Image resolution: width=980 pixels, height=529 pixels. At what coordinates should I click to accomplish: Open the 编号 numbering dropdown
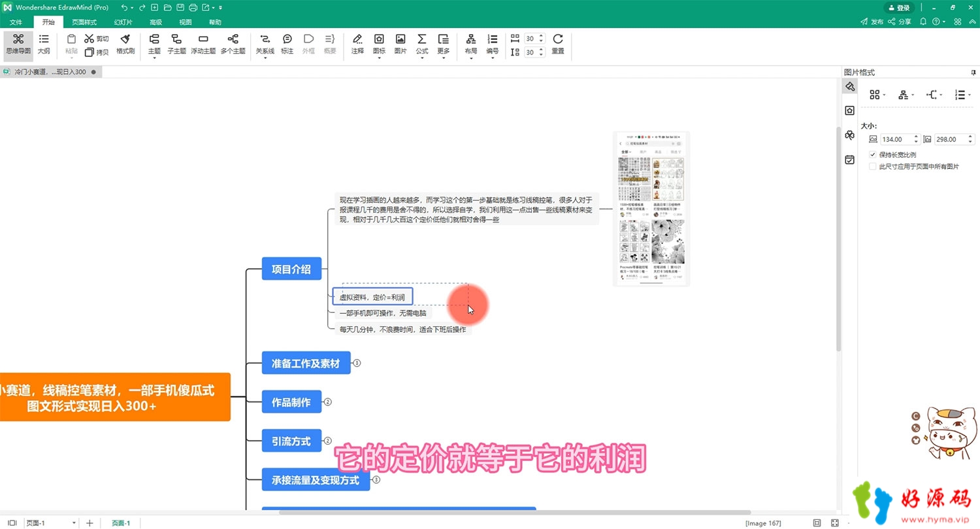pos(493,58)
